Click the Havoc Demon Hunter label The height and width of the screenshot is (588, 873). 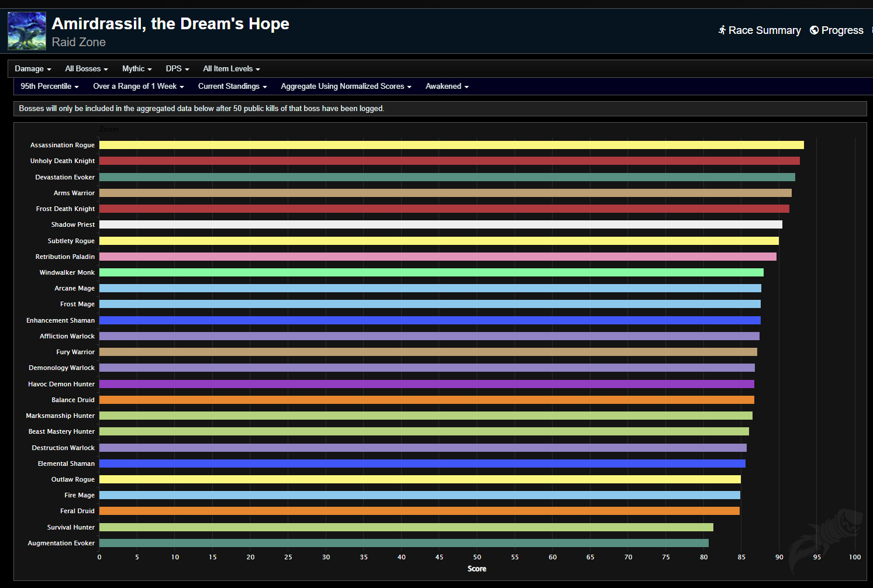tap(61, 384)
